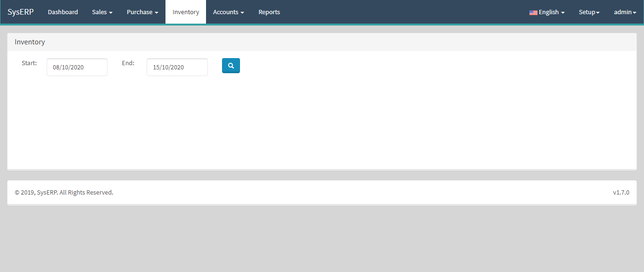Screen dimensions: 644x272
Task: Select the Inventory tab
Action: pos(186,12)
